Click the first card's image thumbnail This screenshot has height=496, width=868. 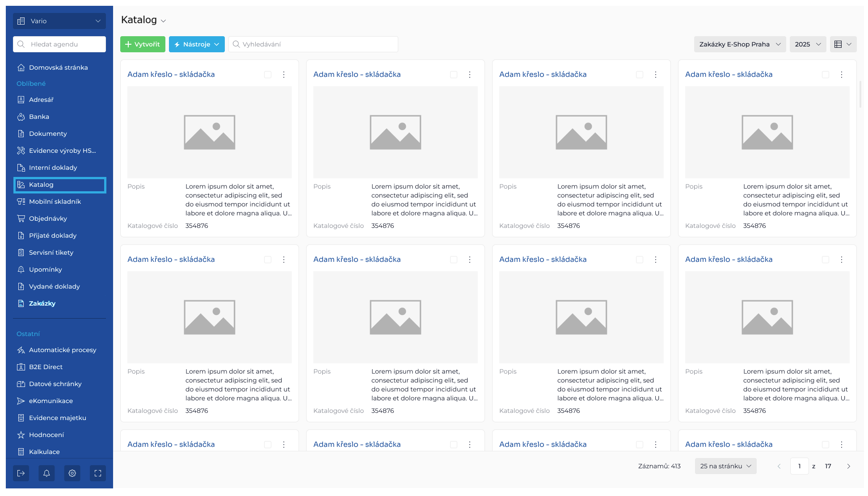click(210, 132)
